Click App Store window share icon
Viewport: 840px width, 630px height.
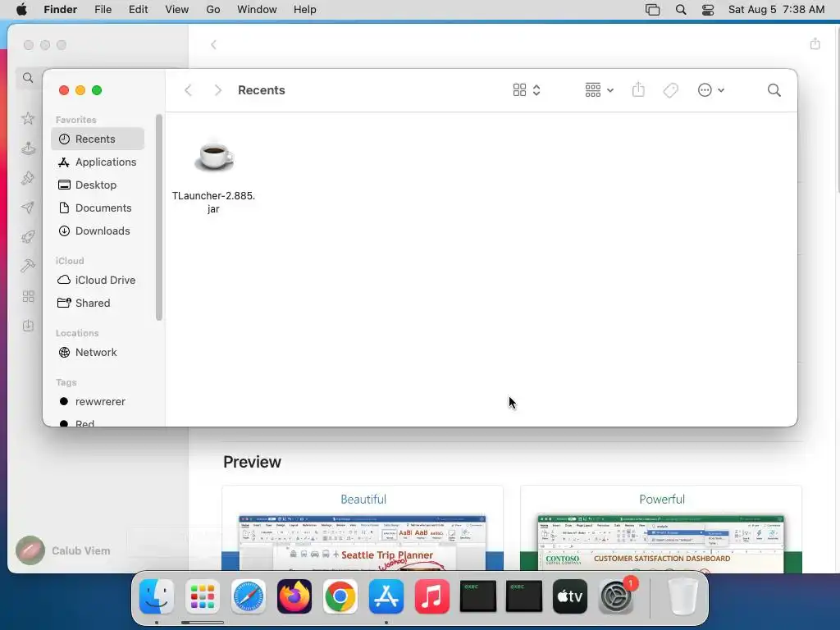click(815, 43)
